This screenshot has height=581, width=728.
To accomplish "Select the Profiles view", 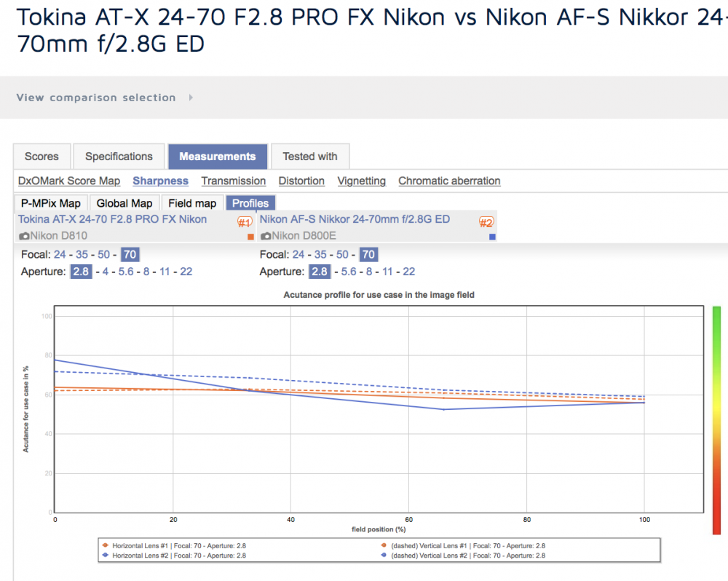I will (x=250, y=203).
